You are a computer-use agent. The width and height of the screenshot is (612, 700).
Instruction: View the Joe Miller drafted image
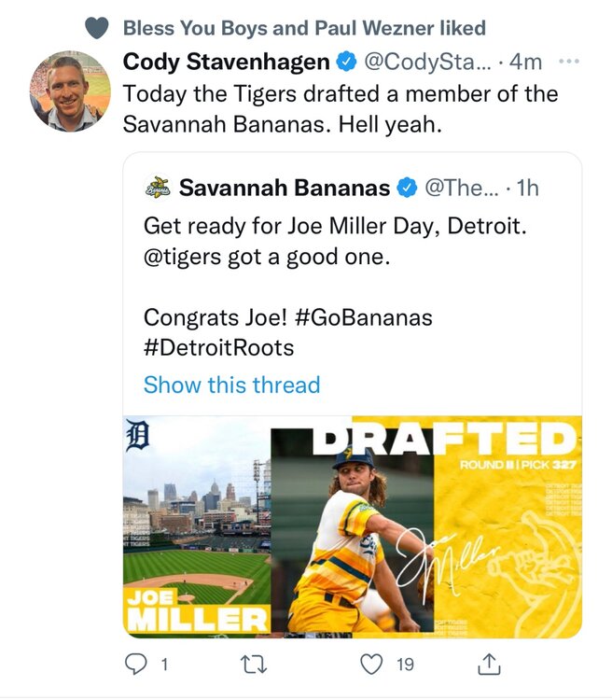click(353, 526)
